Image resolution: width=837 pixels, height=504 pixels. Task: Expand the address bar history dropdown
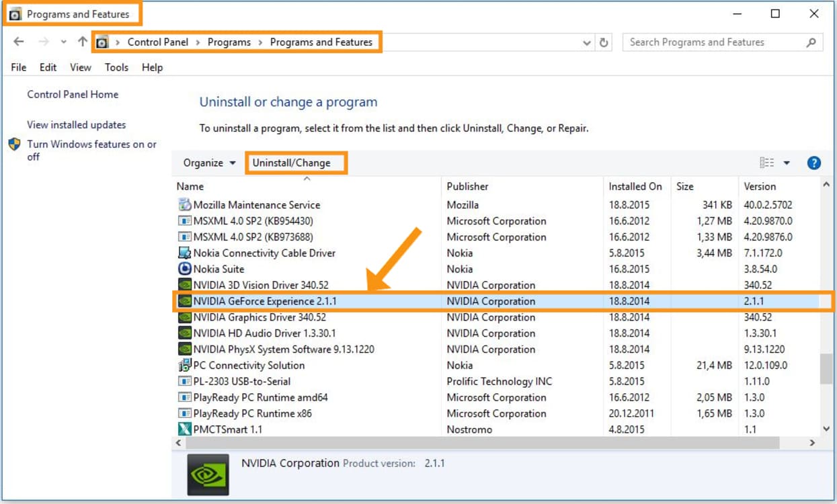coord(586,42)
